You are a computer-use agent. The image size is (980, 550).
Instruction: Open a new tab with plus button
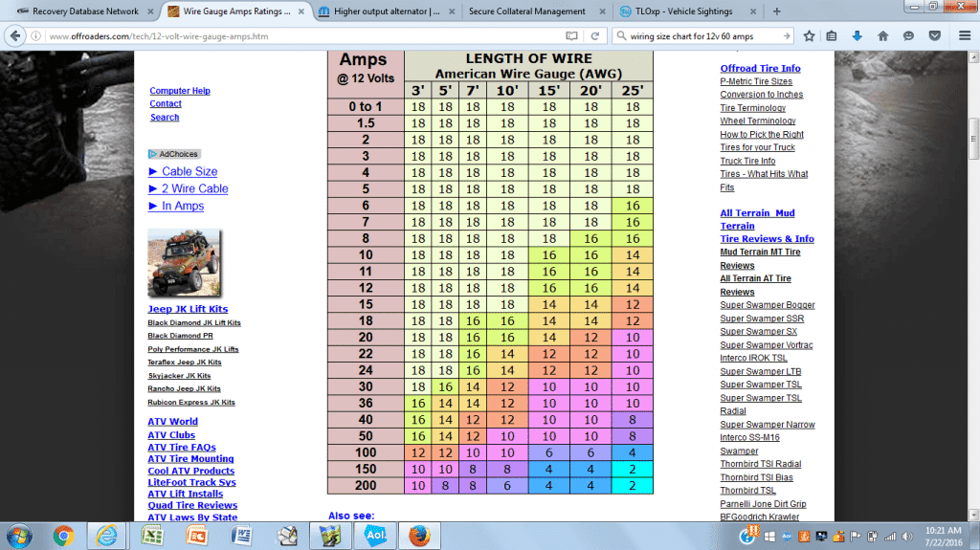click(776, 11)
